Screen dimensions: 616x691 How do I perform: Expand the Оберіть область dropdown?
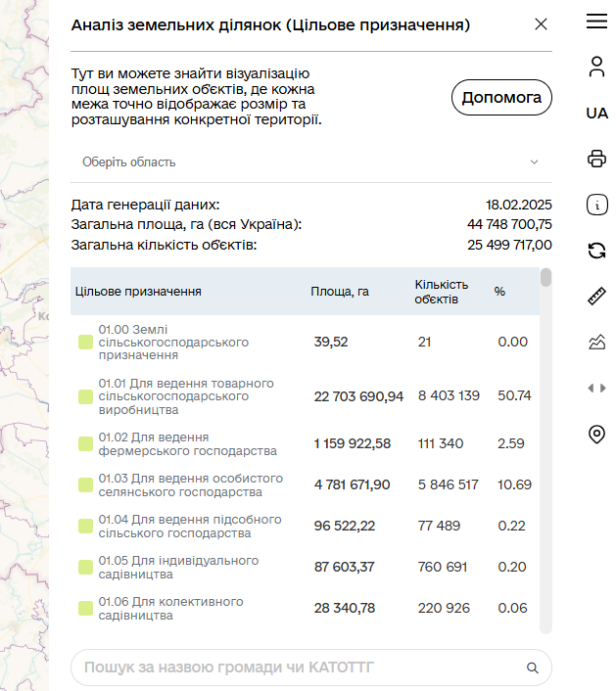[x=311, y=162]
